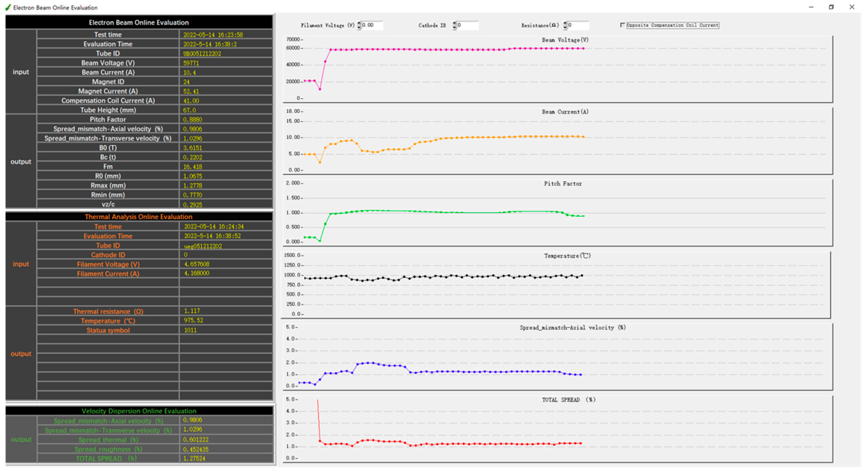
Task: Click the Velocity Dispersion Online Evaluation header
Action: 139,411
